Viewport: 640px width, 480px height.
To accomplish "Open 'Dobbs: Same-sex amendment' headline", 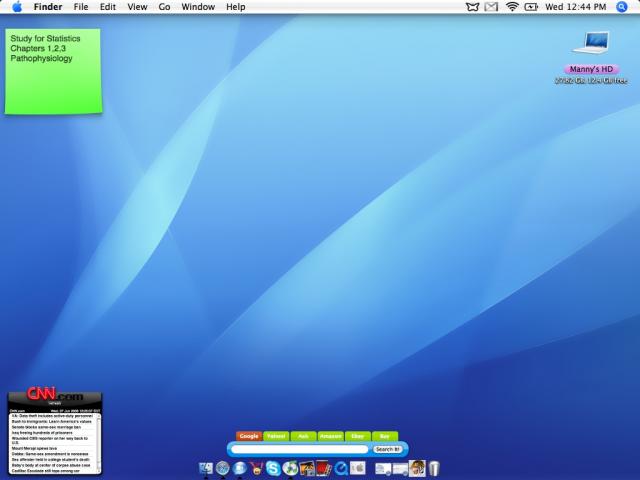I will pyautogui.click(x=50, y=454).
